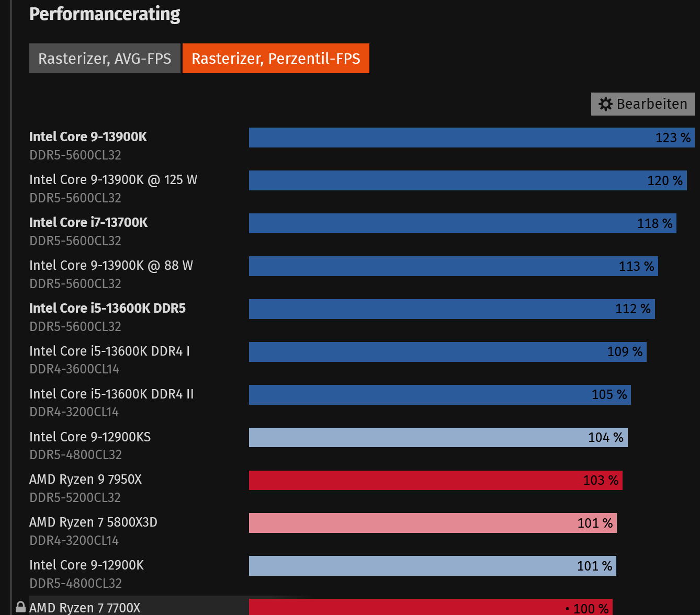Image resolution: width=700 pixels, height=615 pixels.
Task: Click the 101 % light blue 12900K bar
Action: pyautogui.click(x=433, y=566)
